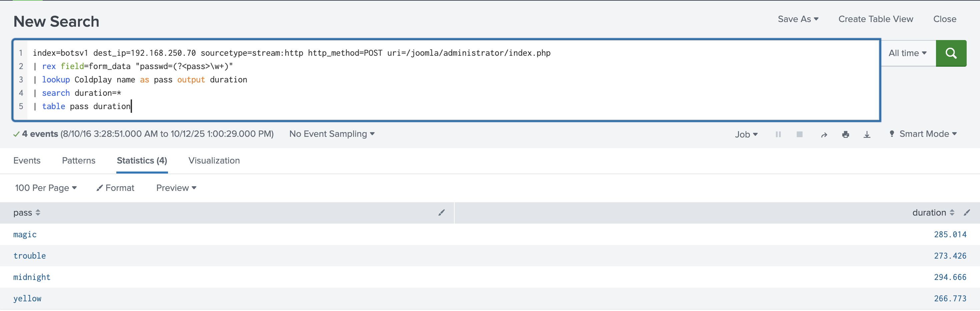Viewport: 980px width, 311px height.
Task: Click the 'midnight' pass value
Action: (32, 277)
